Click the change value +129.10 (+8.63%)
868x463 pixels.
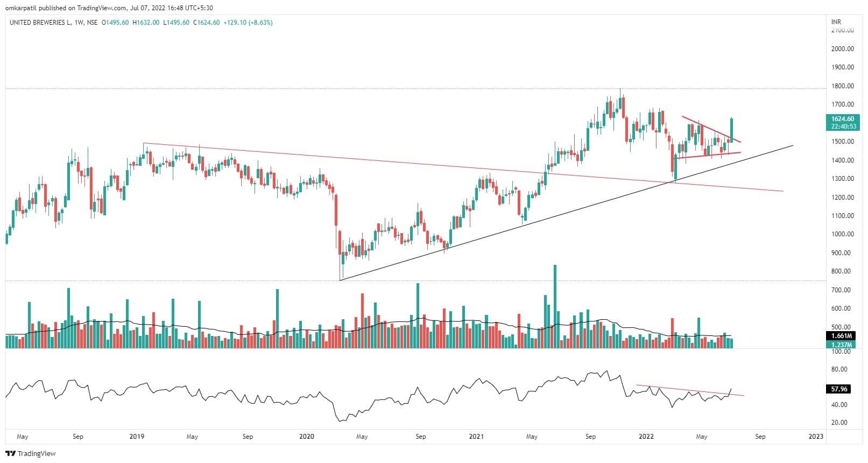[x=248, y=23]
